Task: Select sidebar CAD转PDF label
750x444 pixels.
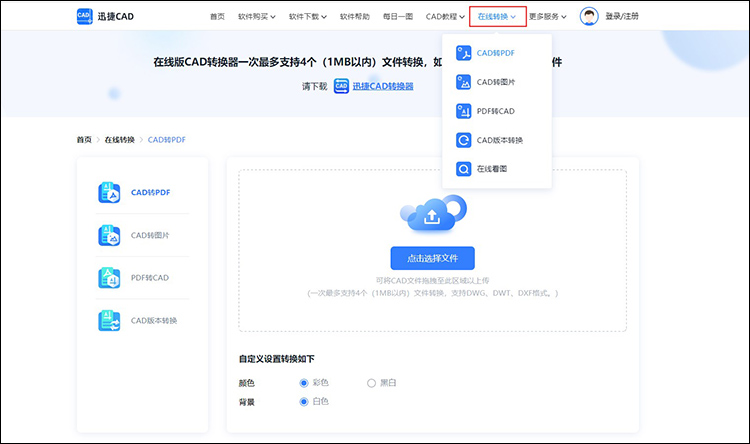Action: pos(151,192)
